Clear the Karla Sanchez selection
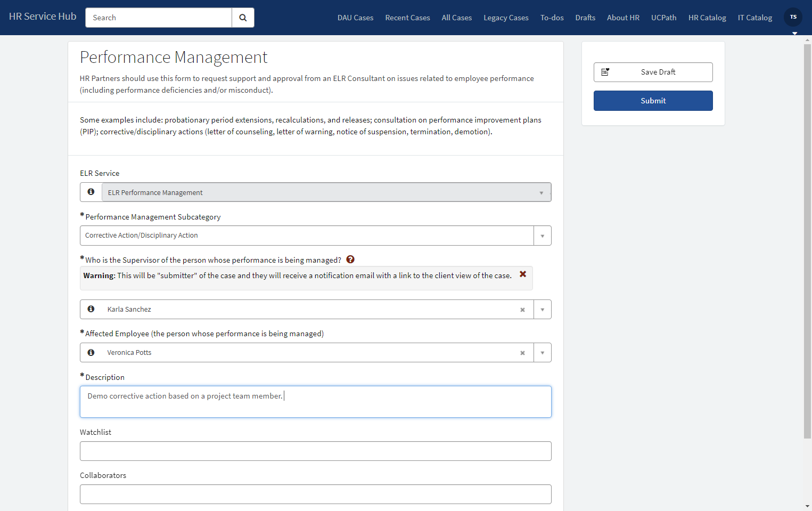 tap(522, 310)
